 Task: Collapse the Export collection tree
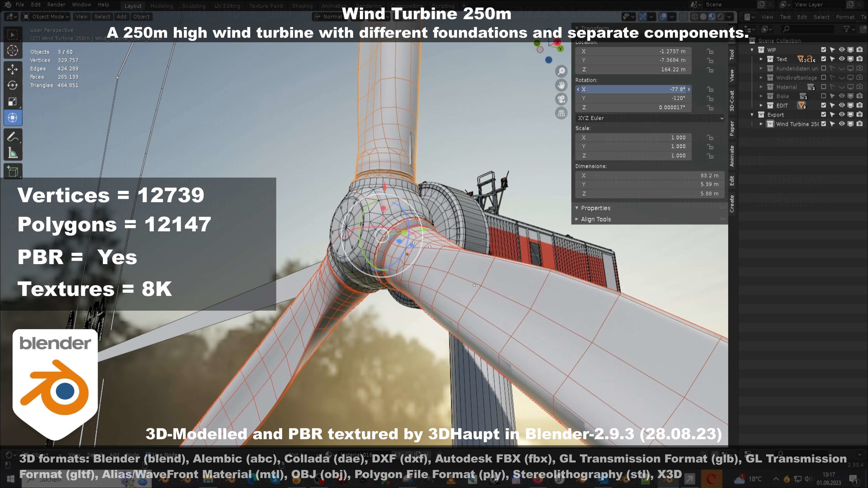click(752, 115)
